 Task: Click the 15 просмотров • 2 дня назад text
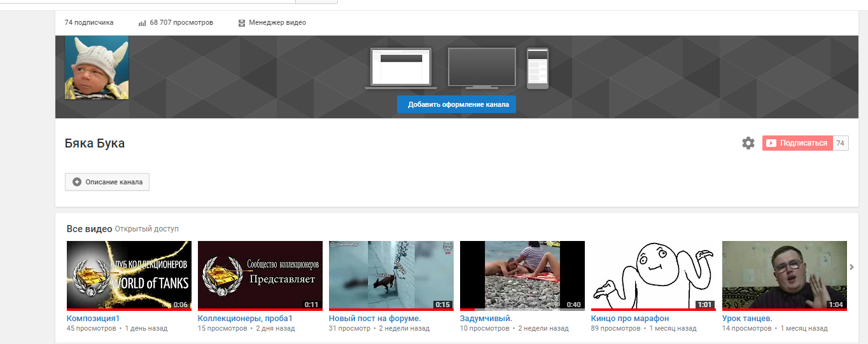tap(246, 329)
